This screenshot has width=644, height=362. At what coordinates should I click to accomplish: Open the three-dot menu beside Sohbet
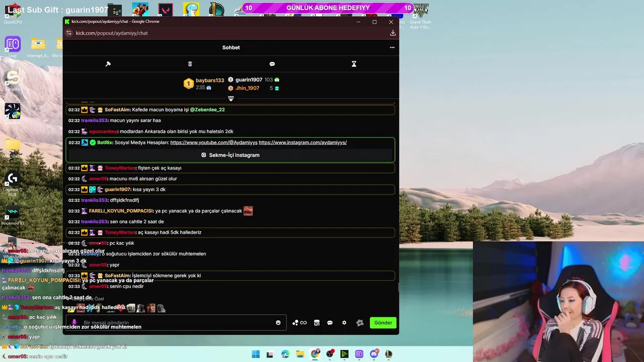tap(392, 47)
